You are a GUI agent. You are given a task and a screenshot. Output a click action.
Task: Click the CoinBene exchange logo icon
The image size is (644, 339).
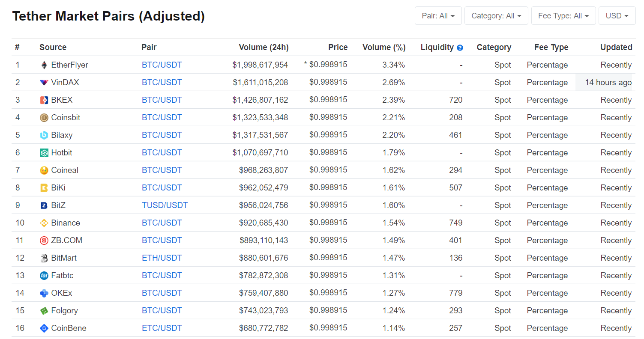pos(44,328)
